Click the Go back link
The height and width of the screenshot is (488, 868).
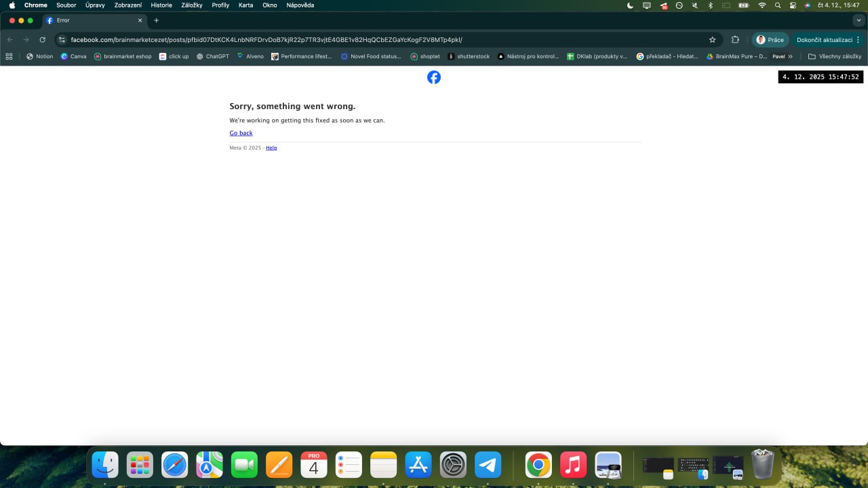click(x=241, y=133)
